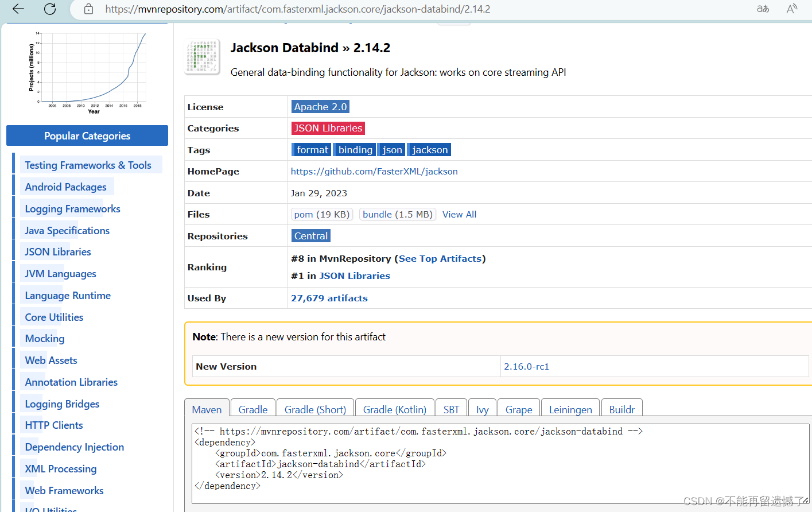Click the Apache 2.0 license badge
The image size is (812, 512).
[x=320, y=107]
